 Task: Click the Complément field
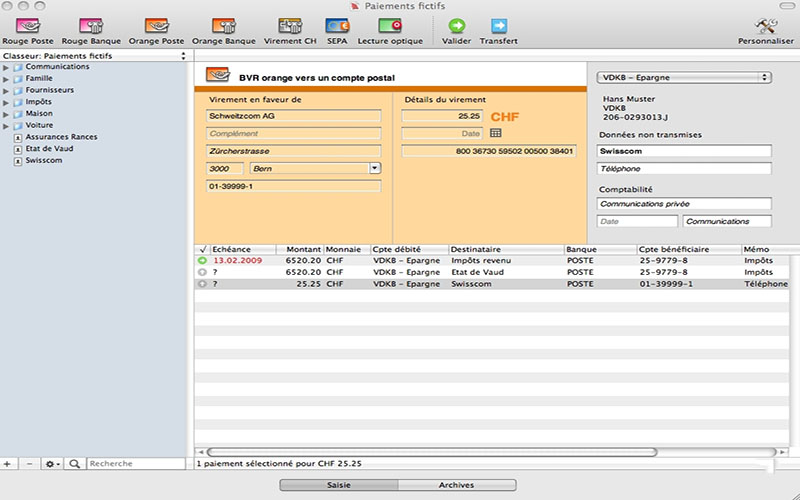pyautogui.click(x=293, y=134)
